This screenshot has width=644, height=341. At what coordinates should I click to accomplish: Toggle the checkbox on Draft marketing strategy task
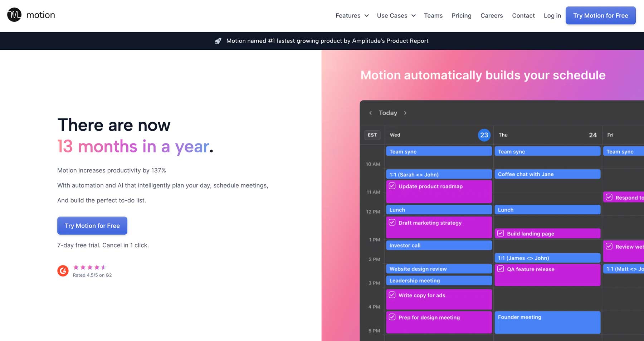(x=392, y=222)
